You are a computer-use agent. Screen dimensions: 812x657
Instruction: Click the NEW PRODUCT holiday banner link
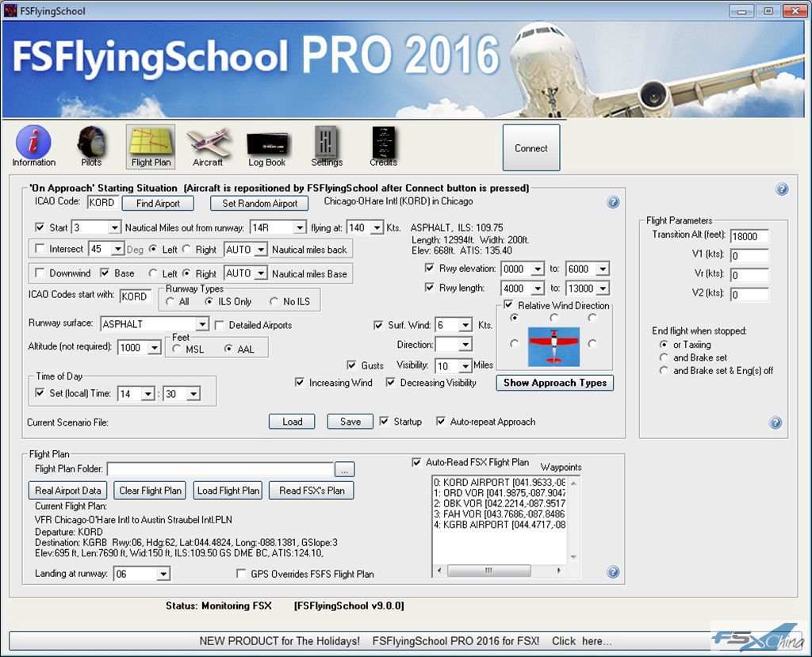(x=405, y=641)
